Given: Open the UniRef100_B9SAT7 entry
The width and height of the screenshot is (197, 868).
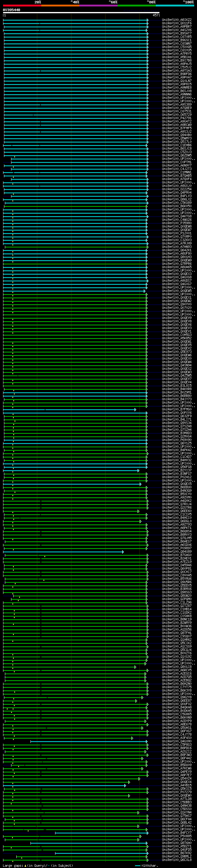Looking at the screenshot, I should click(x=177, y=33).
